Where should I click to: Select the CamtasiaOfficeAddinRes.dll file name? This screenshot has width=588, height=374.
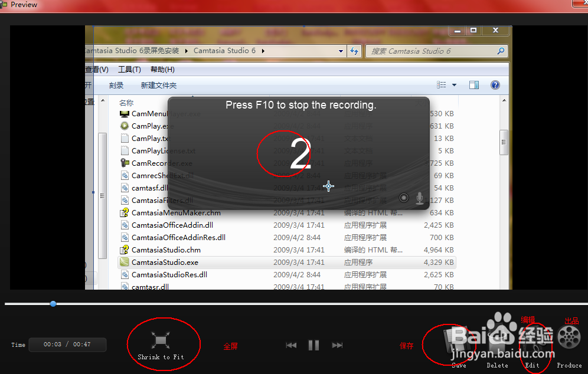(x=178, y=238)
